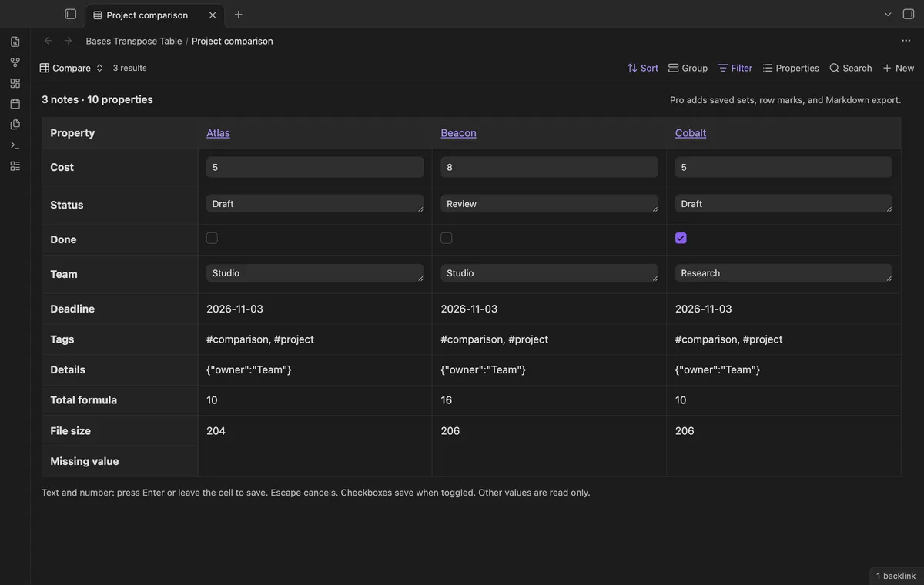Image resolution: width=924 pixels, height=585 pixels.
Task: Click the Sort button
Action: 643,68
